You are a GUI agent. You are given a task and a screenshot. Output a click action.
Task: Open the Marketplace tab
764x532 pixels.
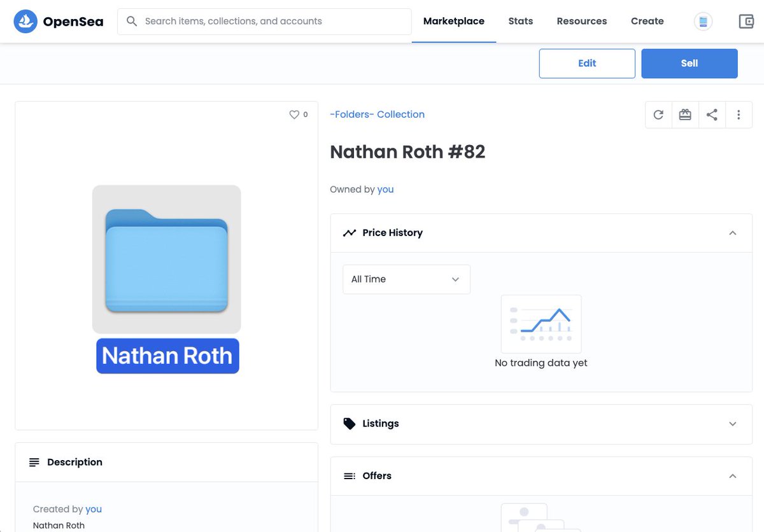[x=454, y=22]
